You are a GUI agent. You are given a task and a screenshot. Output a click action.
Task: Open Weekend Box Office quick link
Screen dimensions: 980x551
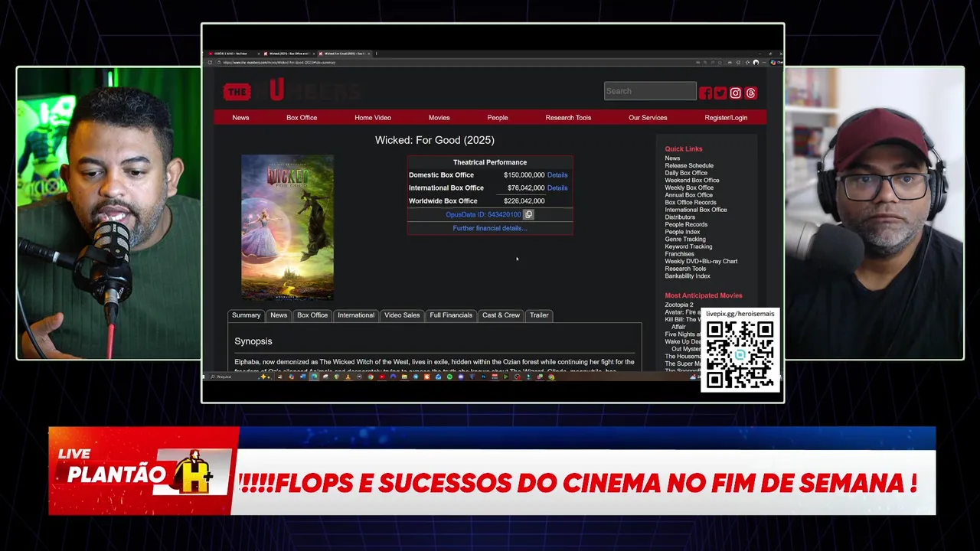692,181
